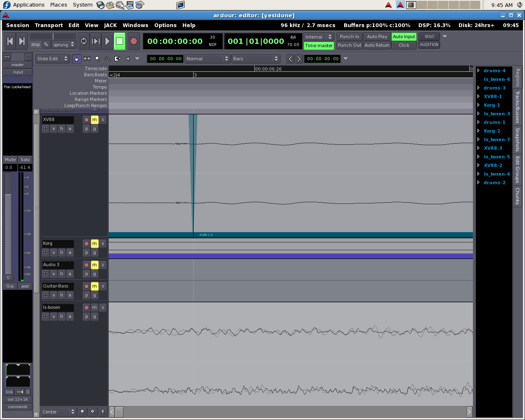Open the comments button in mixer strip
525x420 pixels.
18,407
